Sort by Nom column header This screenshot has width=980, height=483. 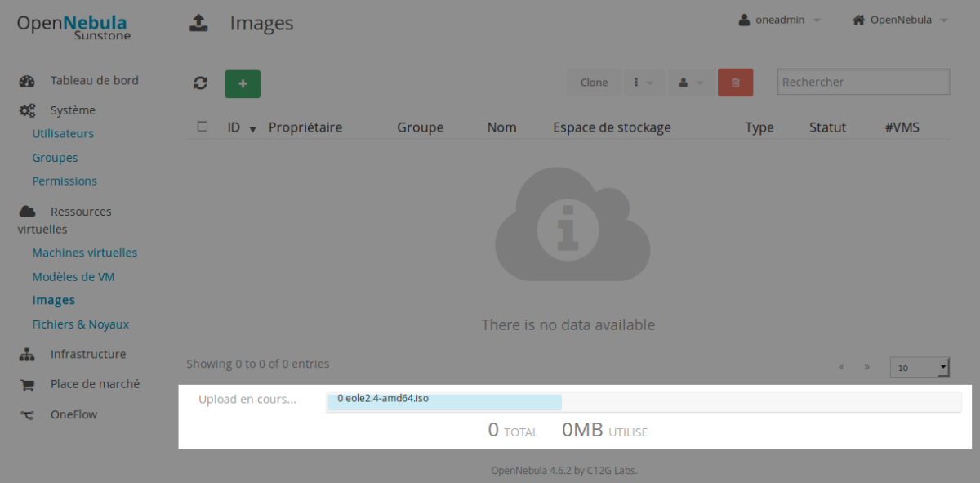click(x=501, y=127)
